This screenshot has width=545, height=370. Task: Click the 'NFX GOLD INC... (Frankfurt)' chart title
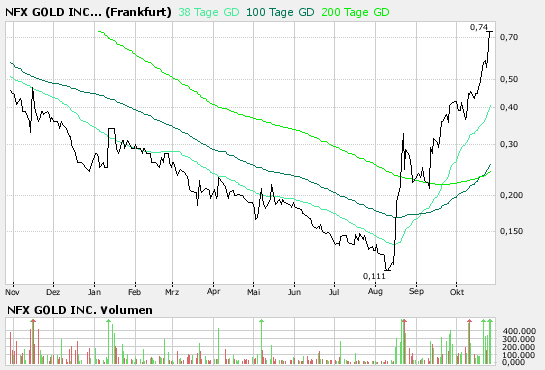(88, 13)
